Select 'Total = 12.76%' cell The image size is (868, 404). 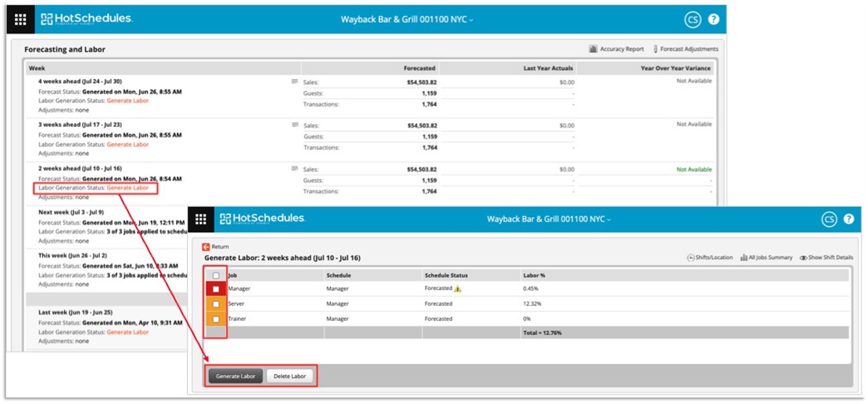(x=542, y=333)
